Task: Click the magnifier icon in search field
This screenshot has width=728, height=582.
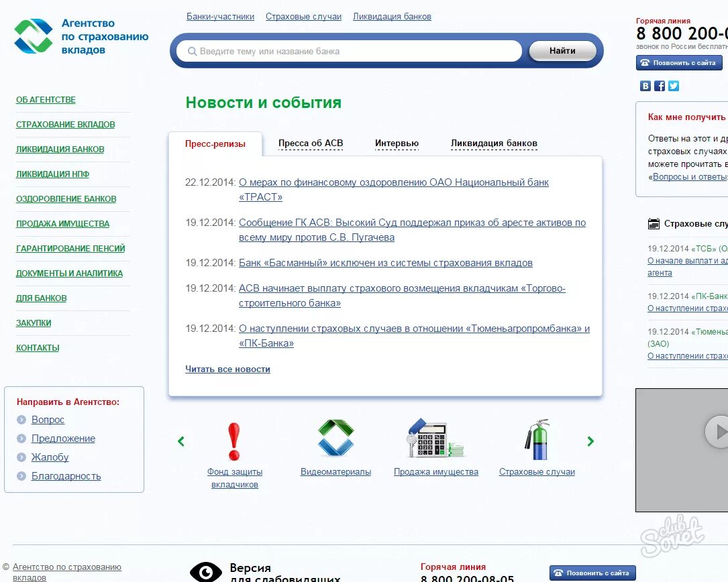Action: coord(192,52)
